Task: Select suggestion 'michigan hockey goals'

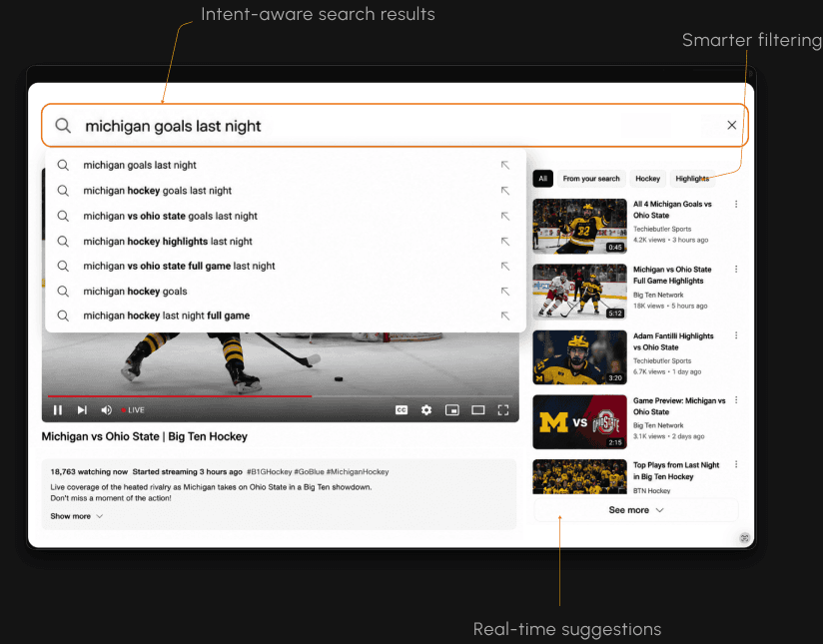Action: point(286,292)
